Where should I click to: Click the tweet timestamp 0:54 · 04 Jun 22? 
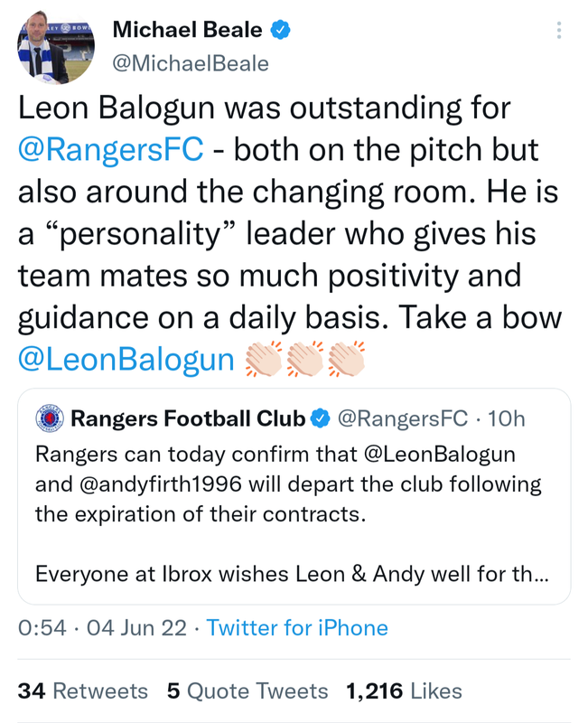(x=102, y=628)
